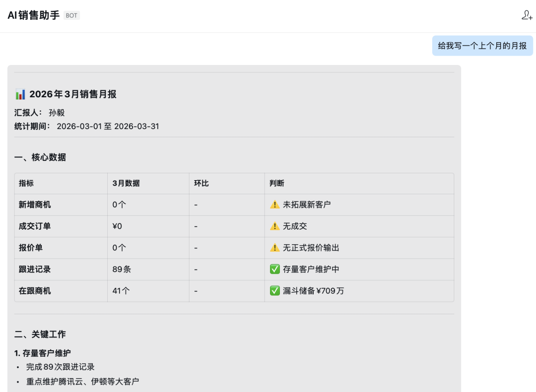Click the 2026年3月销售月报 heading text
536x392 pixels.
pos(73,94)
